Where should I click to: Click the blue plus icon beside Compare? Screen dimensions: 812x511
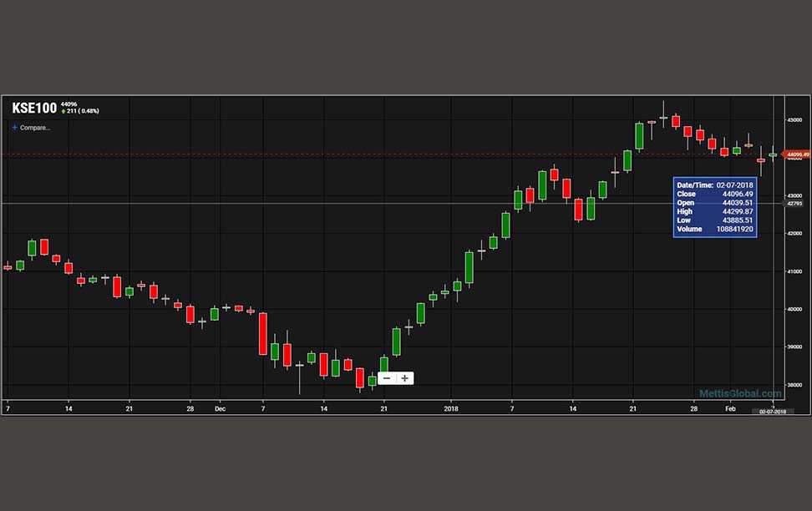click(x=14, y=128)
